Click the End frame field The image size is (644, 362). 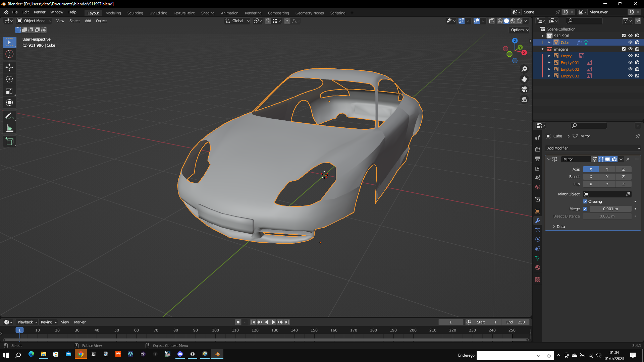point(516,322)
